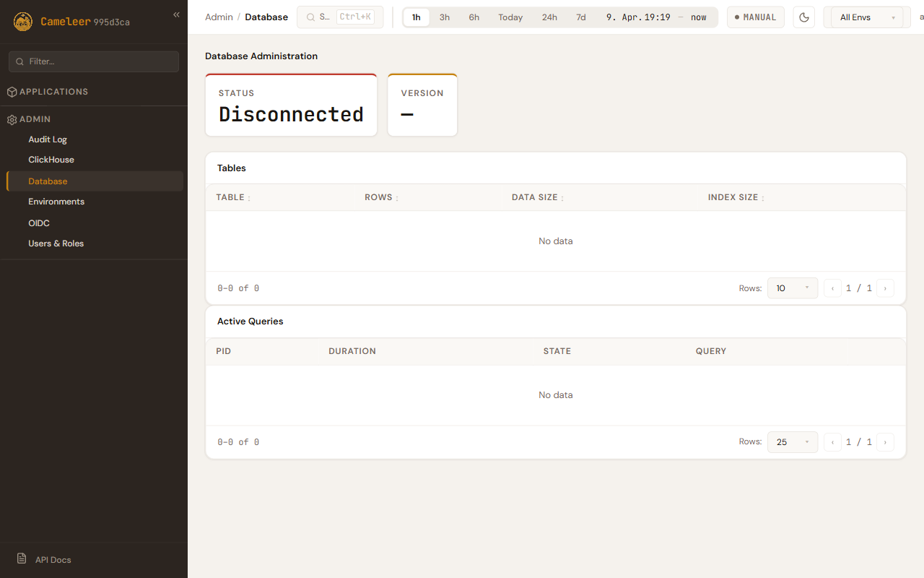Click the search magnifier icon in top bar
The image size is (924, 578).
(x=311, y=17)
